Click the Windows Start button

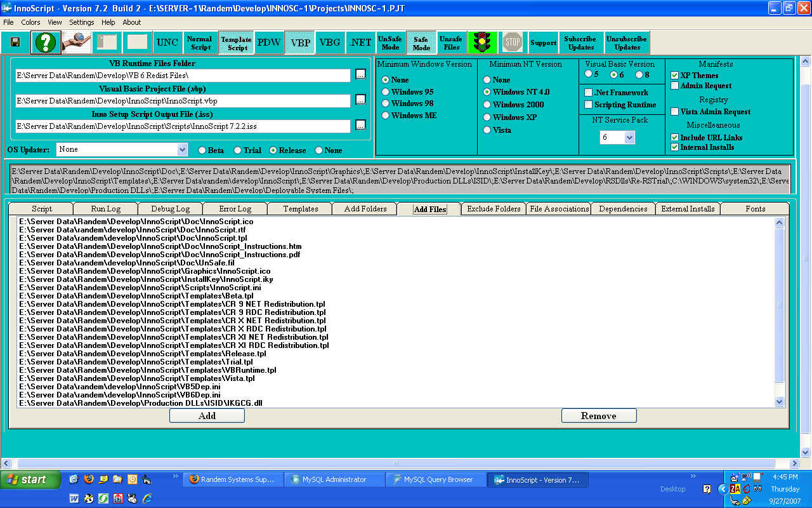click(30, 479)
